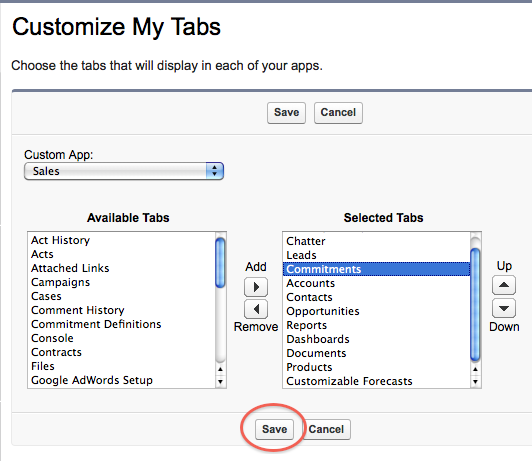Screen dimensions: 532x461
Task: Open the Custom App Sales dropdown
Action: [124, 171]
